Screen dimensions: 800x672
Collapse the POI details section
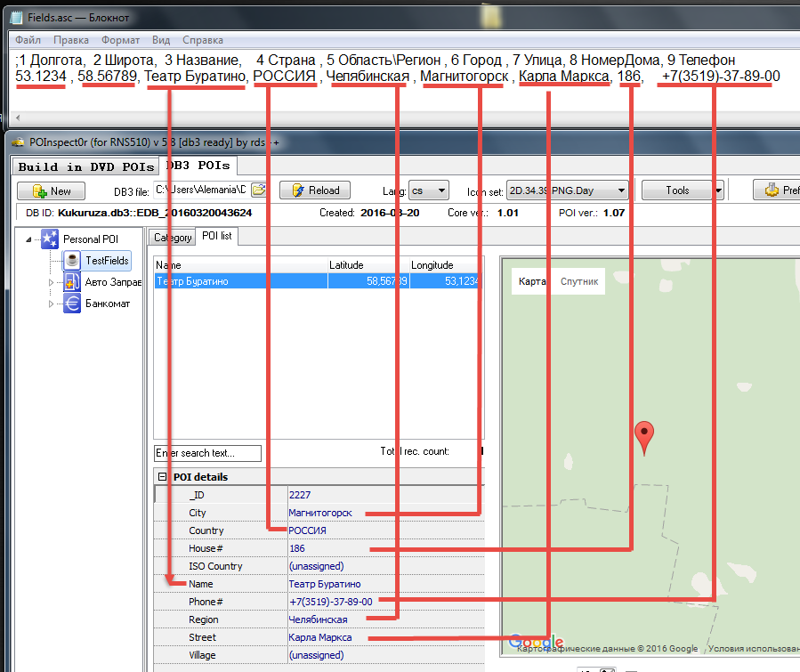162,477
